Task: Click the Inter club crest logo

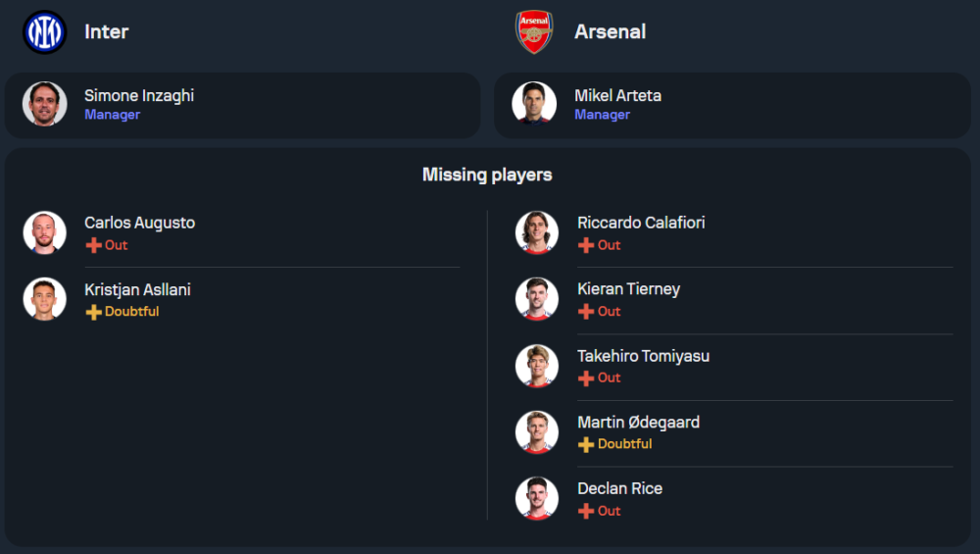Action: tap(44, 31)
